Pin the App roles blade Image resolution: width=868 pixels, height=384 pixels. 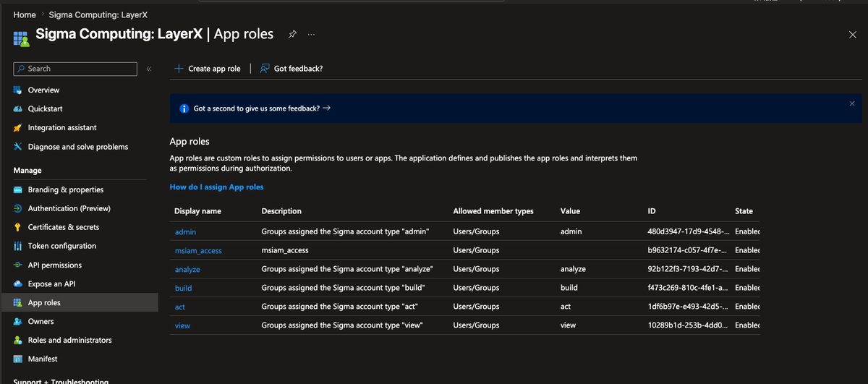(292, 34)
